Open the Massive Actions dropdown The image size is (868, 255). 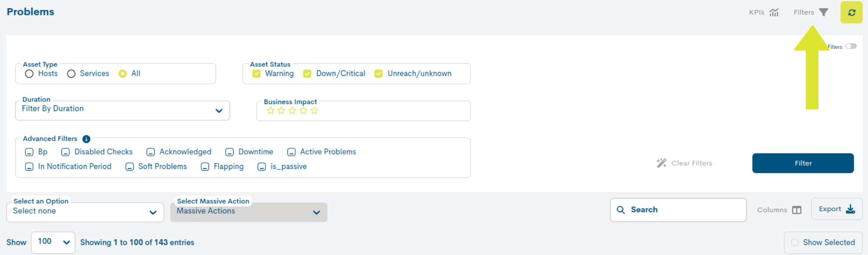(x=249, y=212)
